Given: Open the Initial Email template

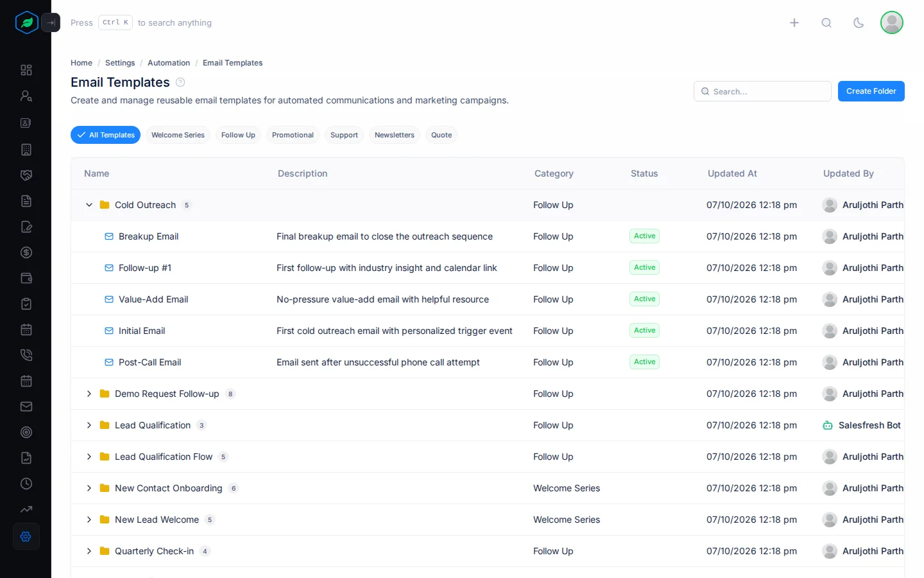Looking at the screenshot, I should click(142, 331).
